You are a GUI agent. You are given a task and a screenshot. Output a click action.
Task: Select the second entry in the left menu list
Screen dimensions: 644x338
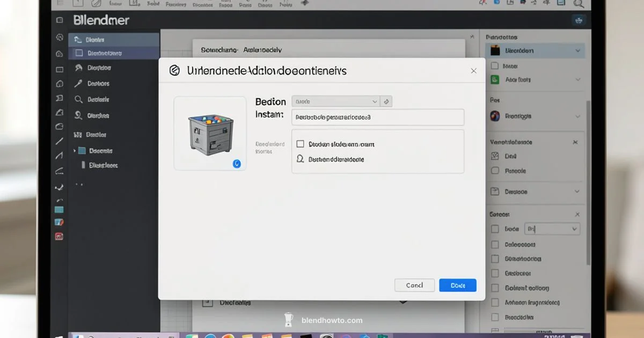click(113, 52)
